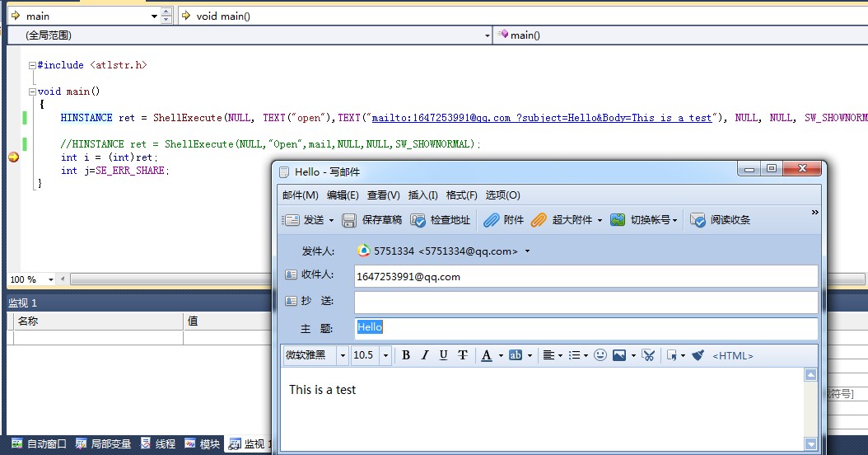868x455 pixels.
Task: Click the Check Address icon
Action: click(x=418, y=221)
